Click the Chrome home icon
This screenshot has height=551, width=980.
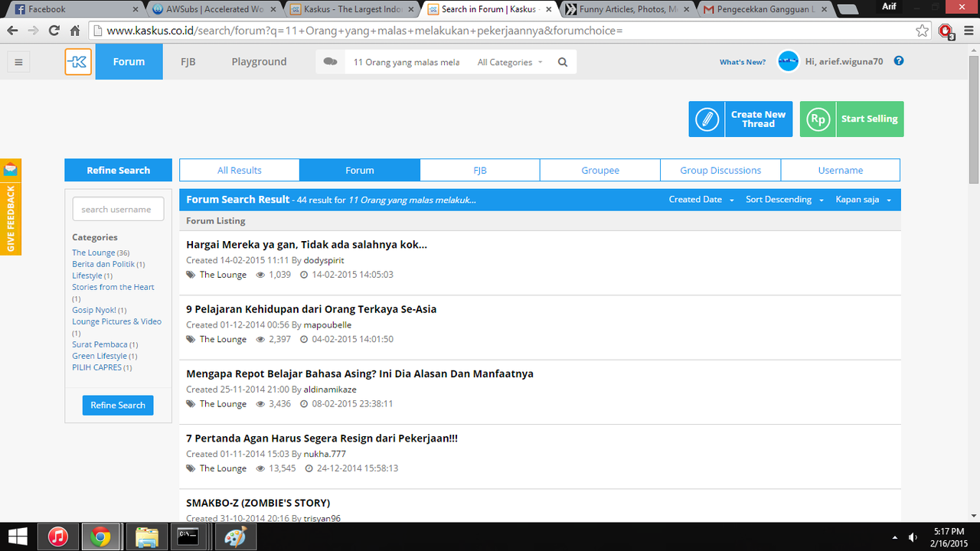coord(74,31)
